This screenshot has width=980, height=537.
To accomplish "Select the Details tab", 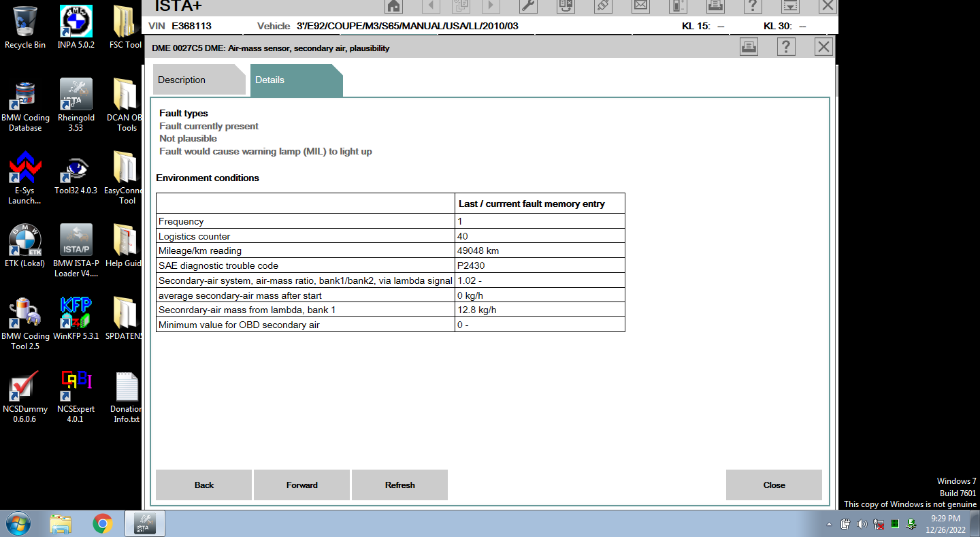I will (295, 80).
